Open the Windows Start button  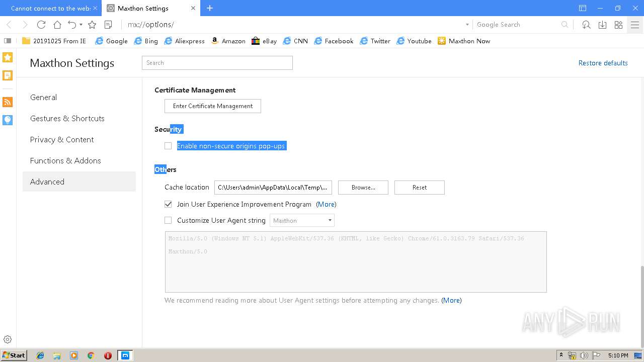(14, 355)
